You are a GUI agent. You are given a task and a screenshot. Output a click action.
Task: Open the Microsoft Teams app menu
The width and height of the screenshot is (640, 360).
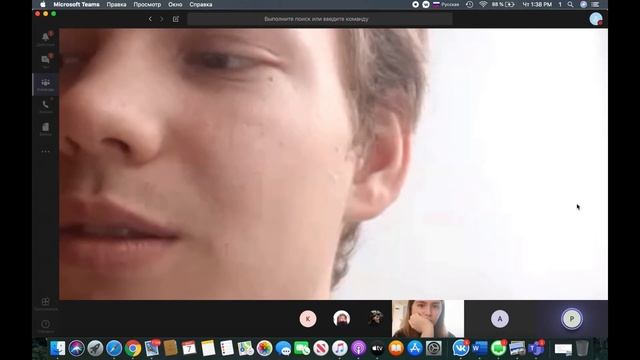[76, 4]
